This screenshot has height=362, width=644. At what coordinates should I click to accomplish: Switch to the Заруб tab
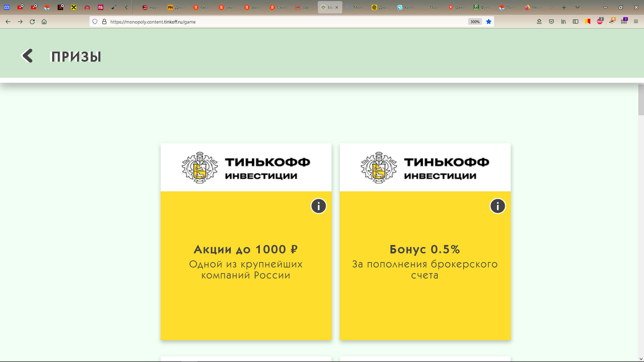(304, 7)
